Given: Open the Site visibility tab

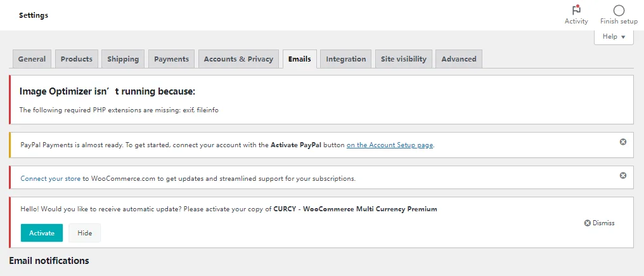Looking at the screenshot, I should [x=403, y=59].
